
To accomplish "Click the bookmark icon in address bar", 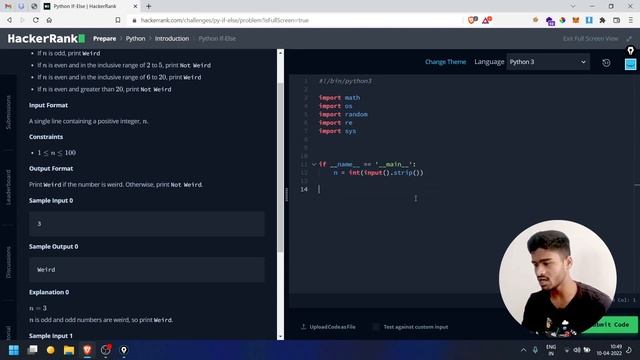I will (118, 20).
